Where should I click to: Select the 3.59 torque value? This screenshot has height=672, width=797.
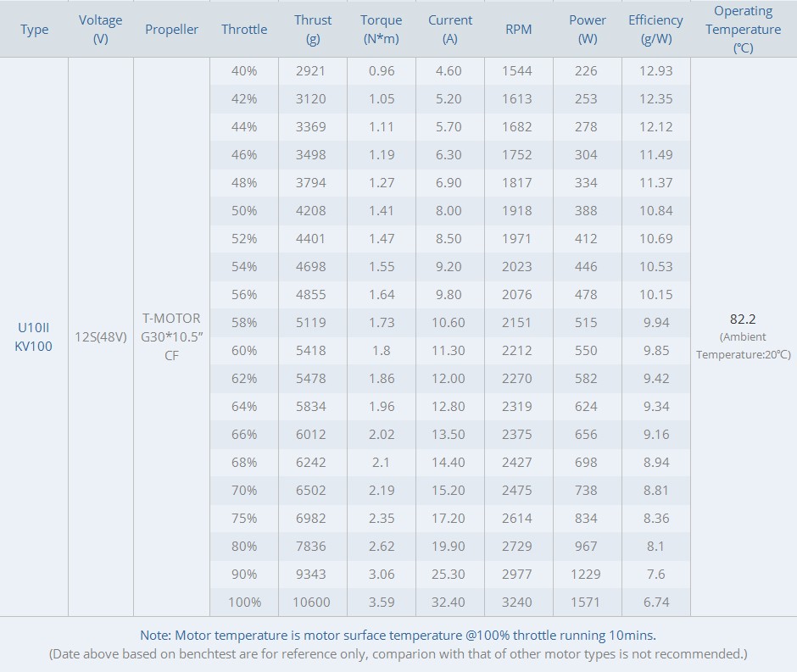(382, 603)
